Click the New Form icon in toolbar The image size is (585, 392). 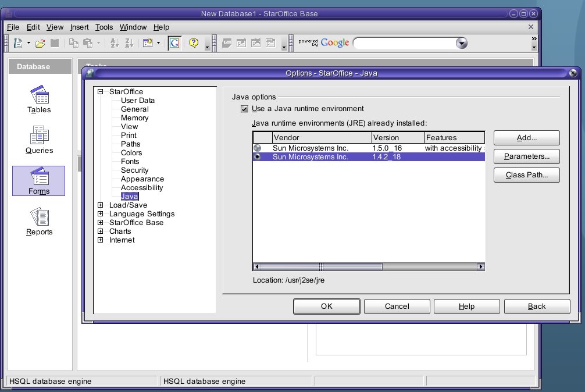148,43
